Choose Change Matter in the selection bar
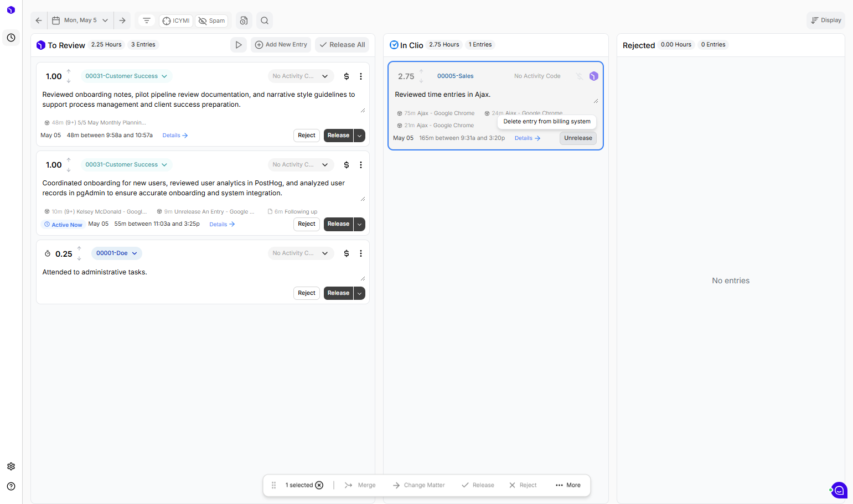This screenshot has height=504, width=853. tap(419, 485)
